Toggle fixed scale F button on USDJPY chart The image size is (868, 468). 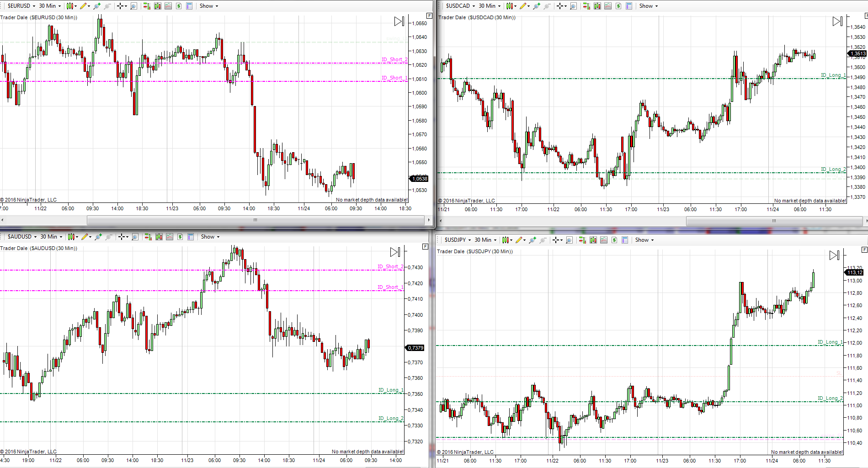[x=864, y=250]
